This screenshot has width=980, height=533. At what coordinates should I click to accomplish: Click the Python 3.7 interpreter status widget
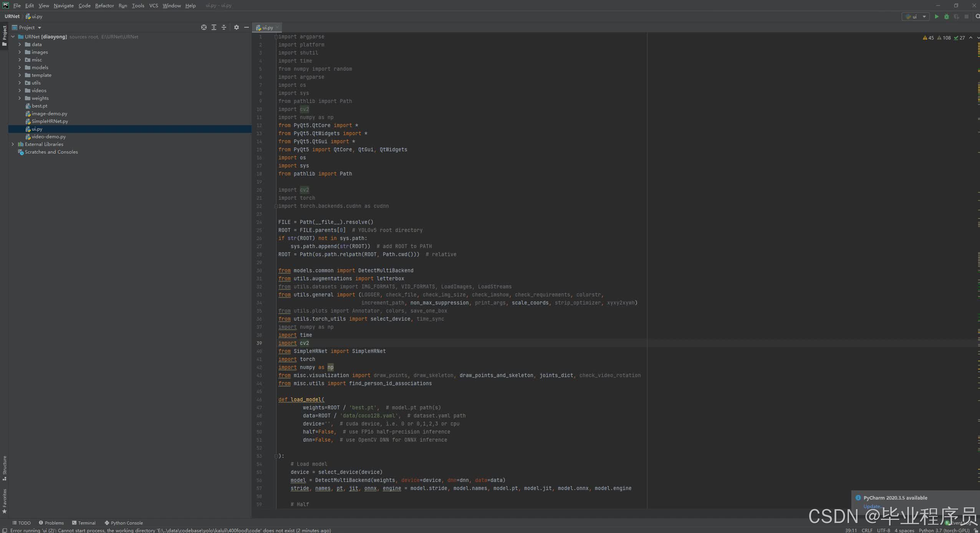pos(944,530)
